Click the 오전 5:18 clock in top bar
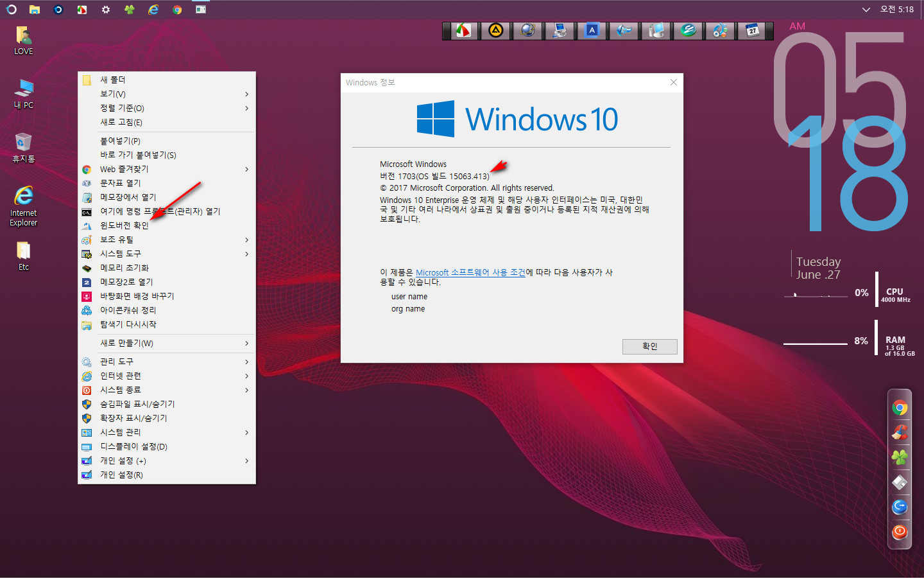The image size is (924, 578). pyautogui.click(x=897, y=10)
